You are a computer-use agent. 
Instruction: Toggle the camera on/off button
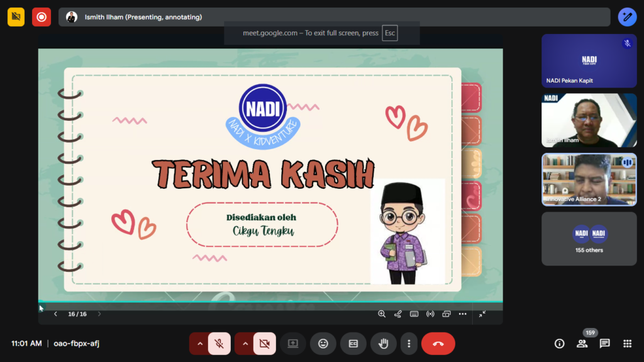pos(264,344)
